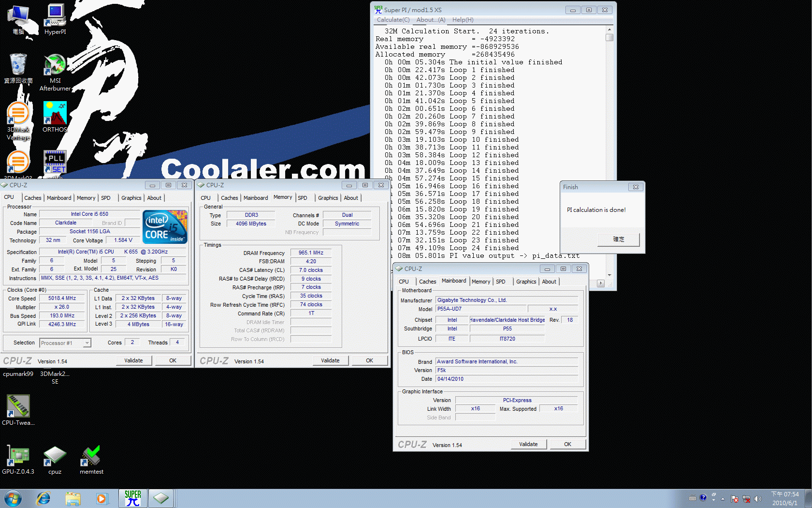Open the HyperPI desktop shortcut
This screenshot has width=812, height=508.
55,19
